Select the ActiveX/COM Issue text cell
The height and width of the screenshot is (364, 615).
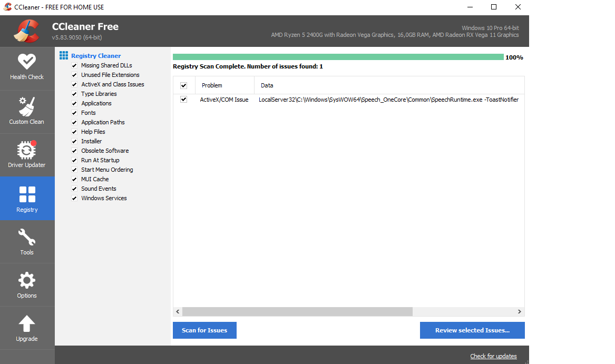click(x=224, y=100)
